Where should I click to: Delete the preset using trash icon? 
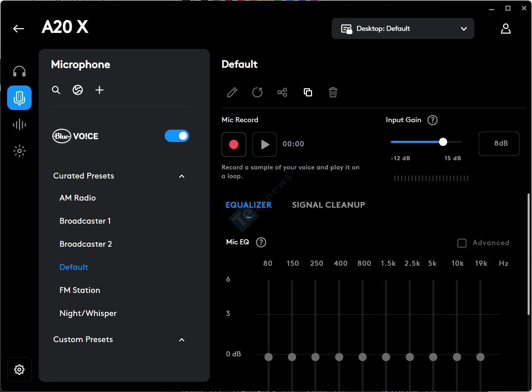[333, 92]
